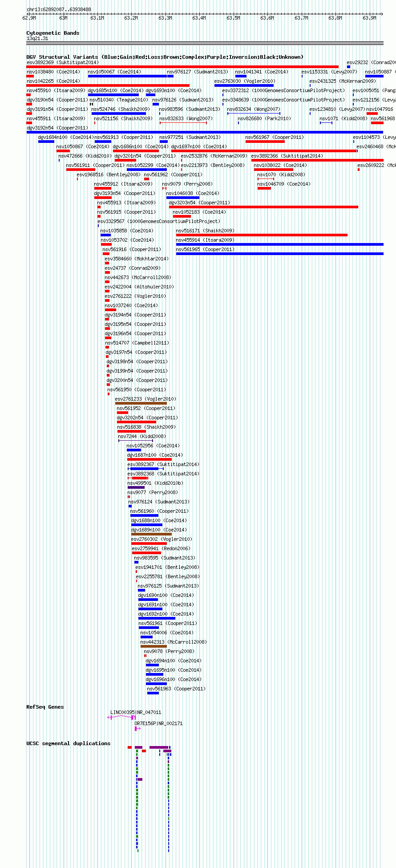Screen dimensions: 396x868
Task: Open nsv1070 (Kidd2008) variant
Action: (x=266, y=179)
